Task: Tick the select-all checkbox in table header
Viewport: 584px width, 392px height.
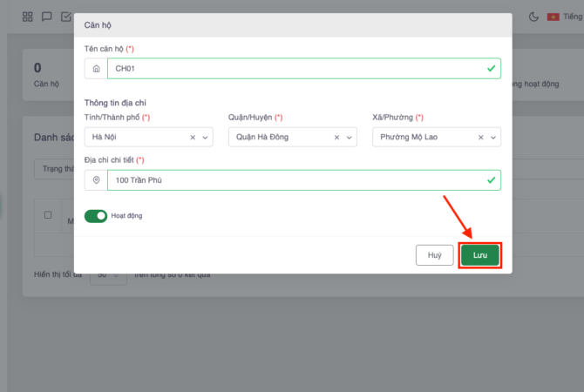Action: pyautogui.click(x=48, y=215)
